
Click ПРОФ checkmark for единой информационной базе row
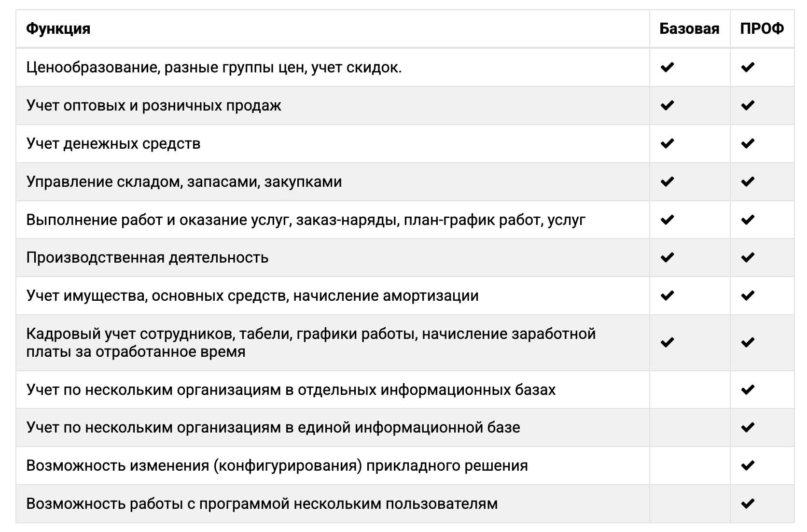coord(748,427)
